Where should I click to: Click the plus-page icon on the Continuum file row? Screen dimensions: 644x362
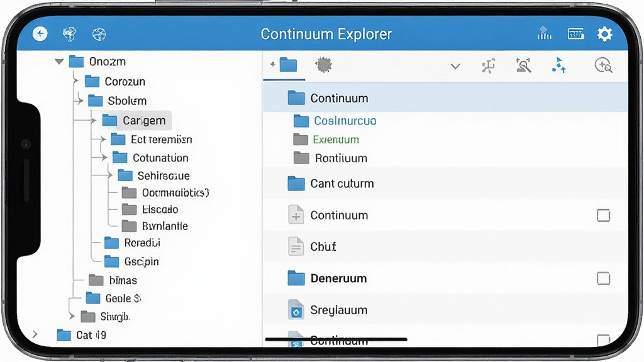[x=296, y=215]
